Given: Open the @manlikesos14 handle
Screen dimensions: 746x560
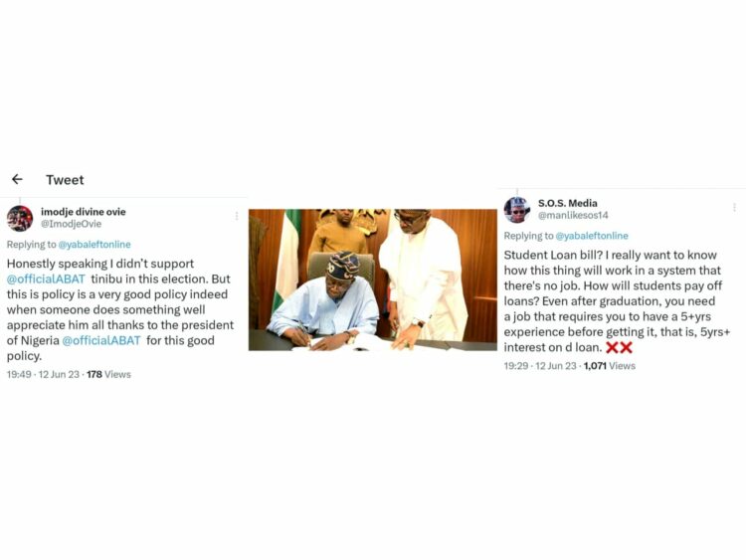Looking at the screenshot, I should [573, 215].
